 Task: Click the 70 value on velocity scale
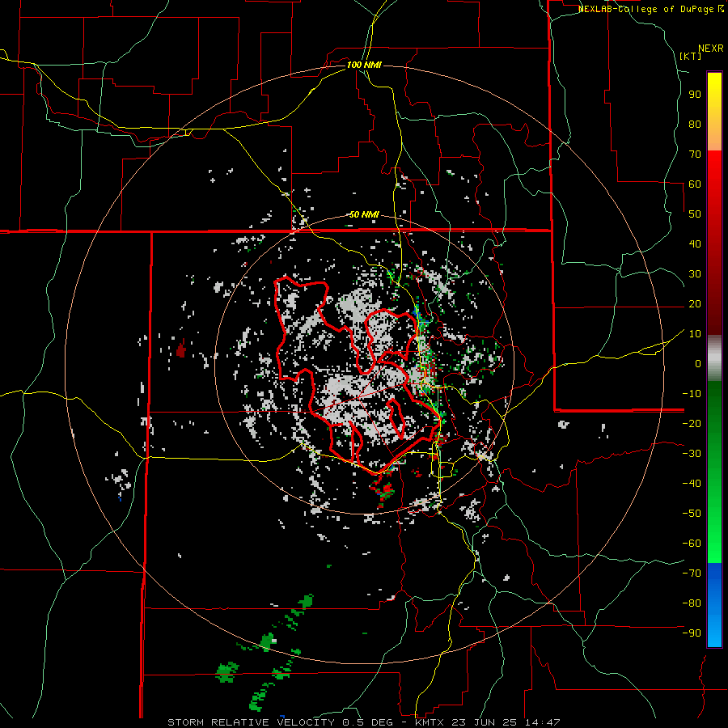coord(695,154)
